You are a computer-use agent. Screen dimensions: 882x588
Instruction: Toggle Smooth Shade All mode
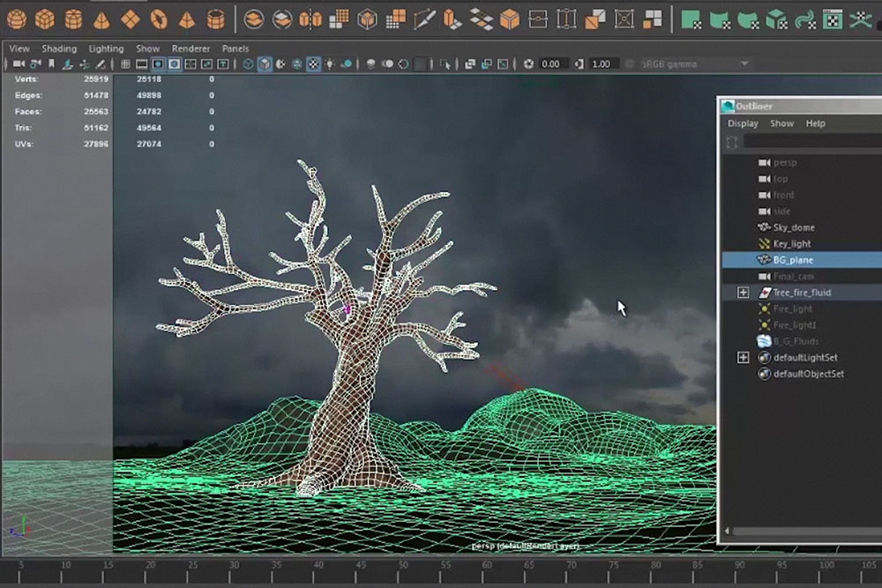(265, 64)
